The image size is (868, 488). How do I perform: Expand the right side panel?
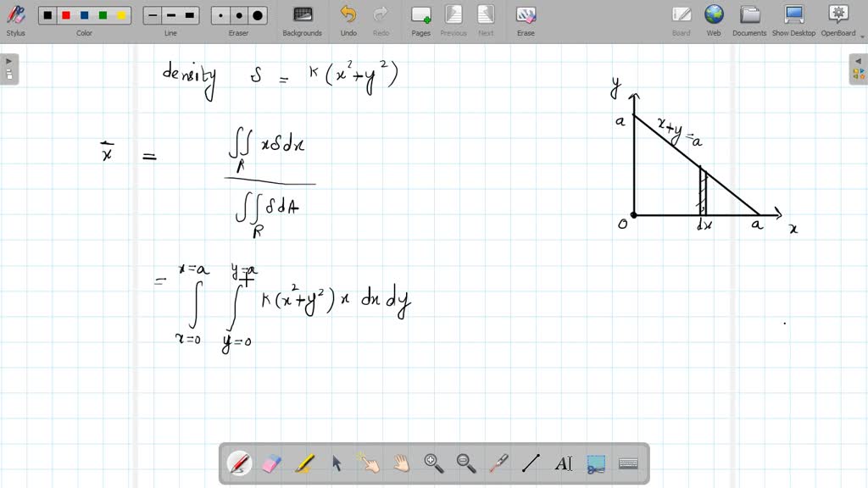[x=860, y=62]
